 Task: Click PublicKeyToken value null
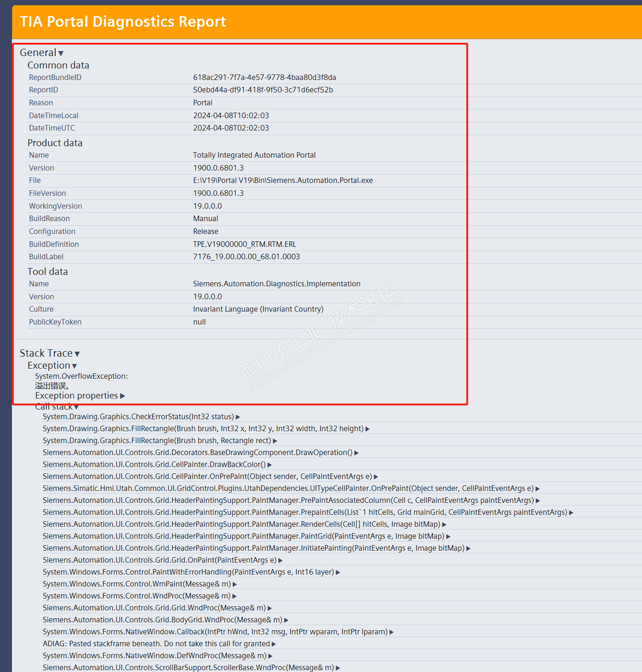199,322
